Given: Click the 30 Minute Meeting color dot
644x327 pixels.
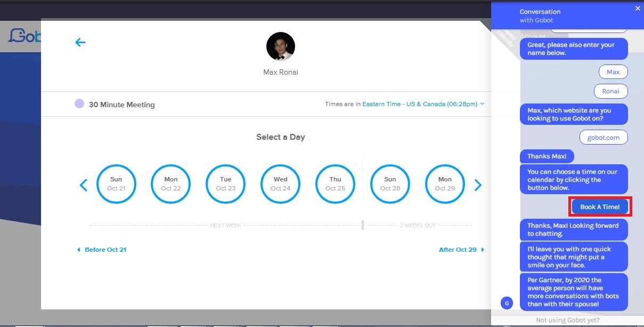Looking at the screenshot, I should click(x=79, y=104).
